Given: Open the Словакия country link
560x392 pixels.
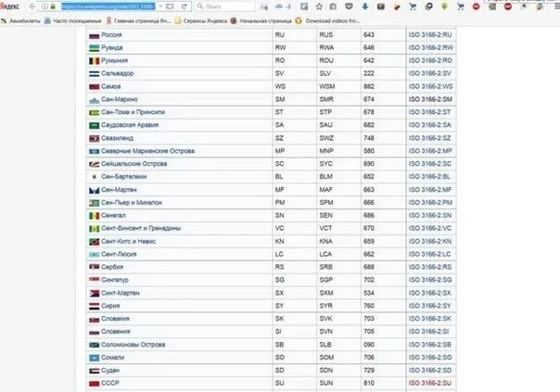Looking at the screenshot, I should [115, 319].
